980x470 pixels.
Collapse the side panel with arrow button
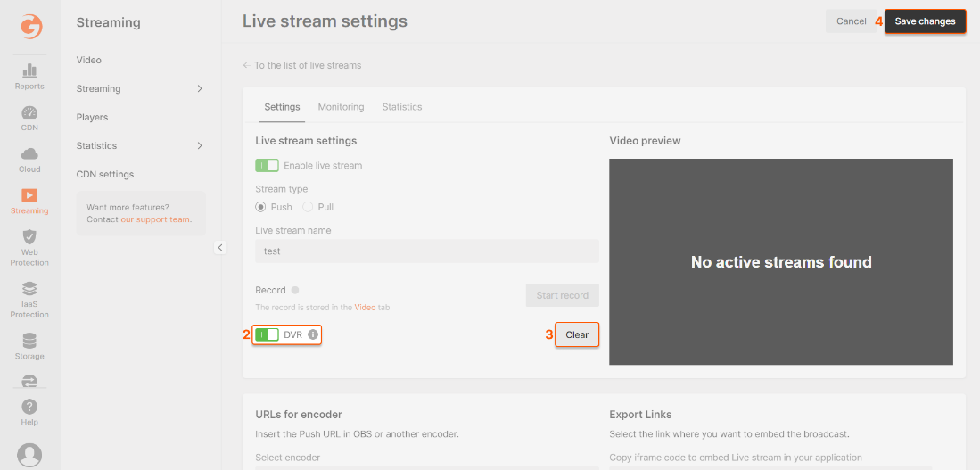220,248
